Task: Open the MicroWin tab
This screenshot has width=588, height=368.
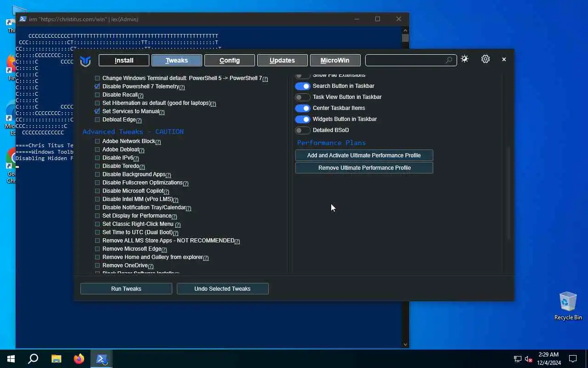Action: pyautogui.click(x=335, y=60)
